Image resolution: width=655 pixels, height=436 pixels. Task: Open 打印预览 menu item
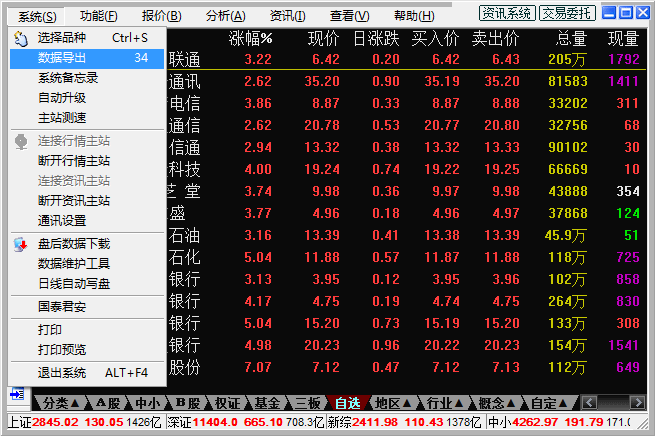tap(87, 350)
